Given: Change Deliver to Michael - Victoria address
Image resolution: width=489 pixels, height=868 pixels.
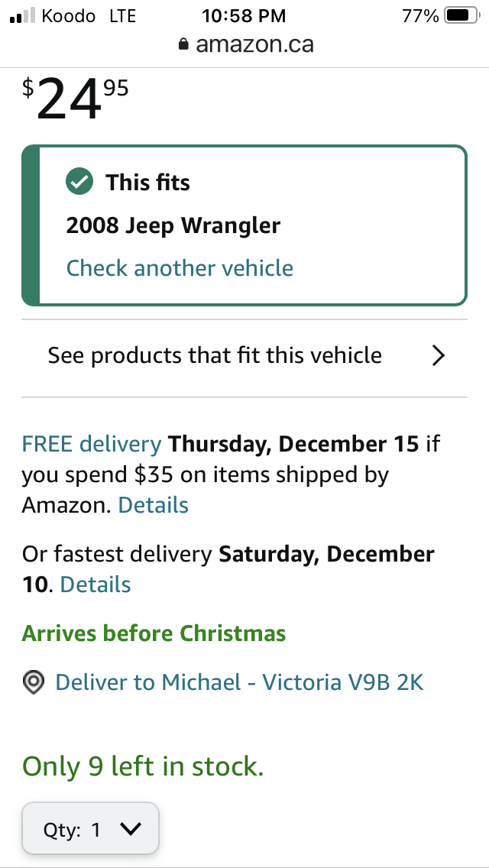Looking at the screenshot, I should point(239,682).
